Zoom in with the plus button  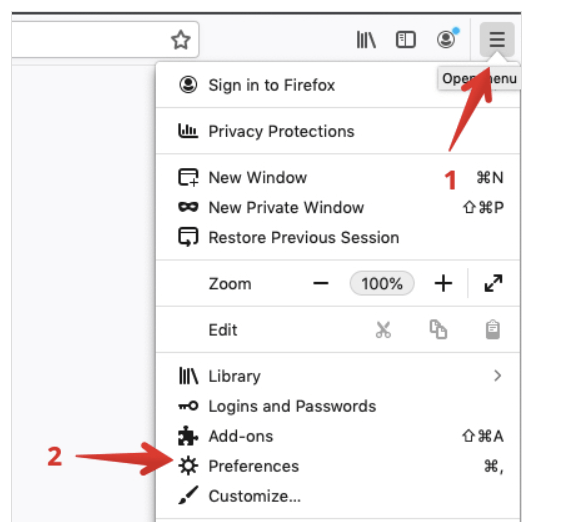coord(443,283)
